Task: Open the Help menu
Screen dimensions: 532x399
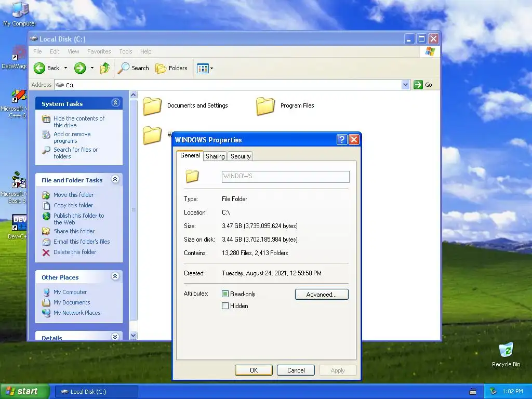Action: click(146, 51)
